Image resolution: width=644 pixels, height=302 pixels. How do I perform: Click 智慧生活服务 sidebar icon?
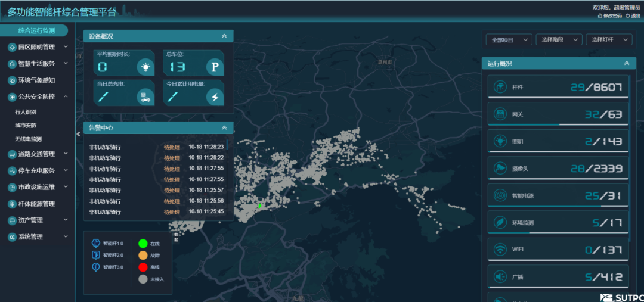point(13,64)
